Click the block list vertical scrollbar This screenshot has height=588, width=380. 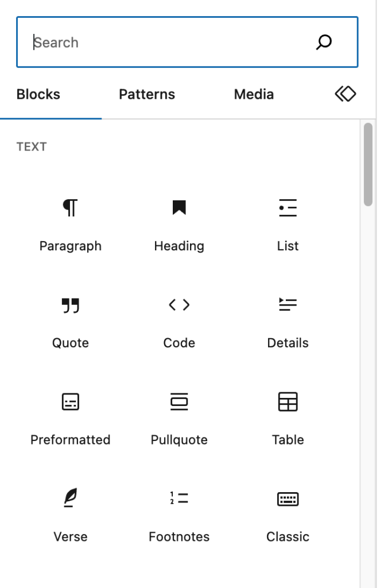click(369, 164)
